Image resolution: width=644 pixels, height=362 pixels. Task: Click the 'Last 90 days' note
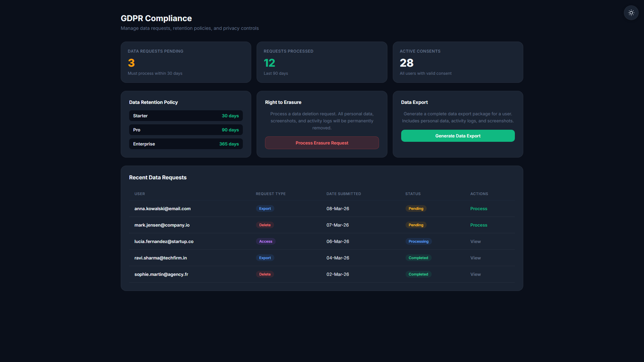276,73
